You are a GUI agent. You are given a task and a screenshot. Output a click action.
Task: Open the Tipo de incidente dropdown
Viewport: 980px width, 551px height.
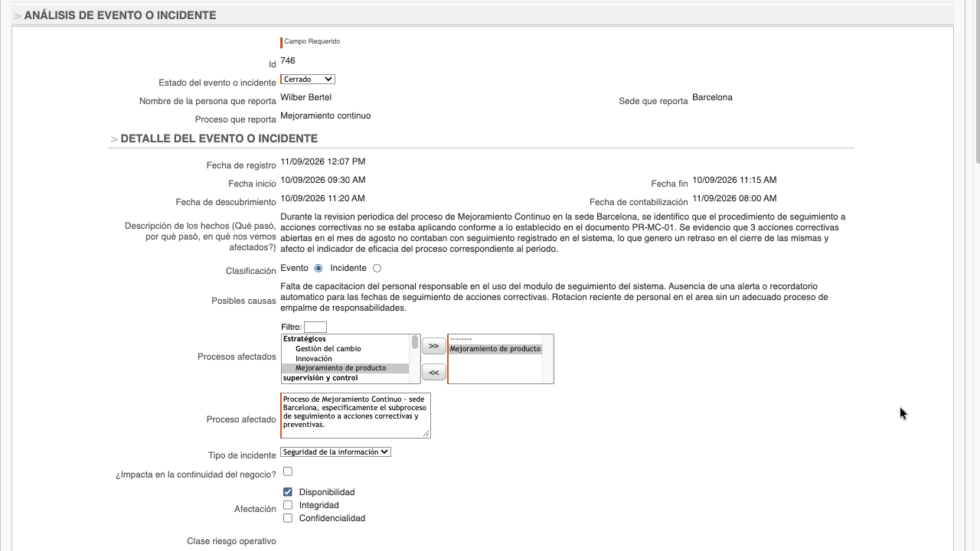[x=335, y=452]
